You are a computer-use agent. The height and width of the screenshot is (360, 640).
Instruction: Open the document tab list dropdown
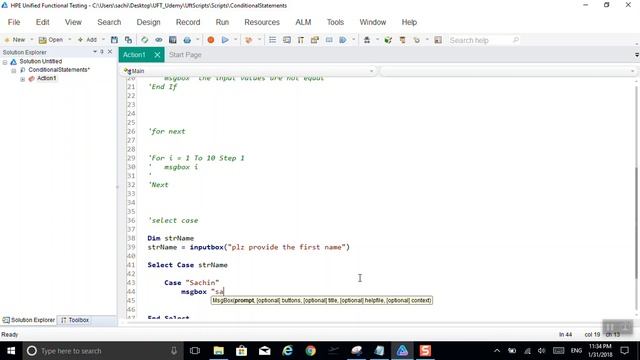[x=636, y=55]
